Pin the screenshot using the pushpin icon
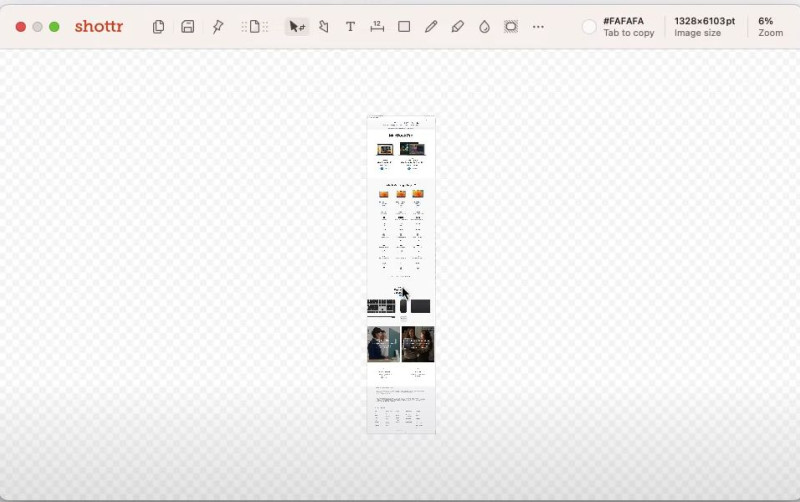 (218, 27)
